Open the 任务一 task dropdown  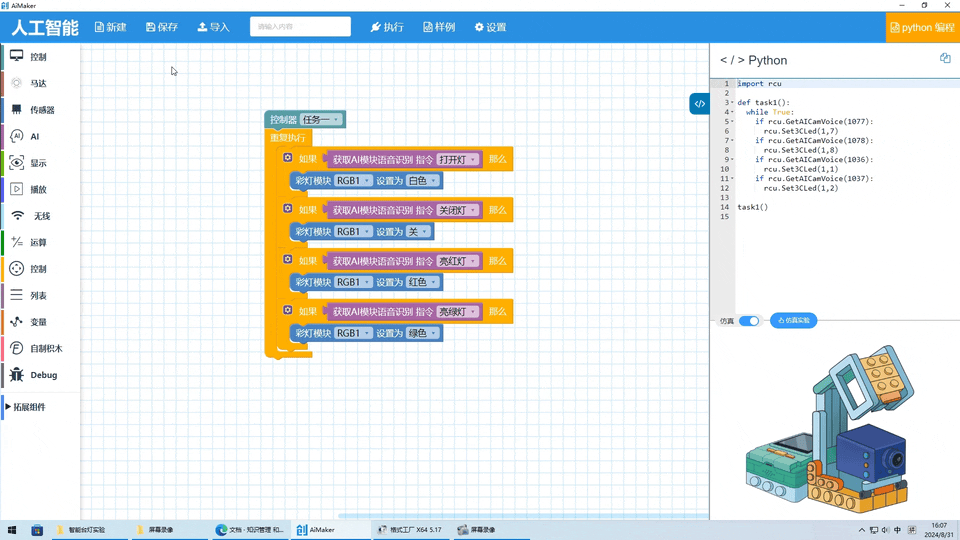pyautogui.click(x=321, y=120)
